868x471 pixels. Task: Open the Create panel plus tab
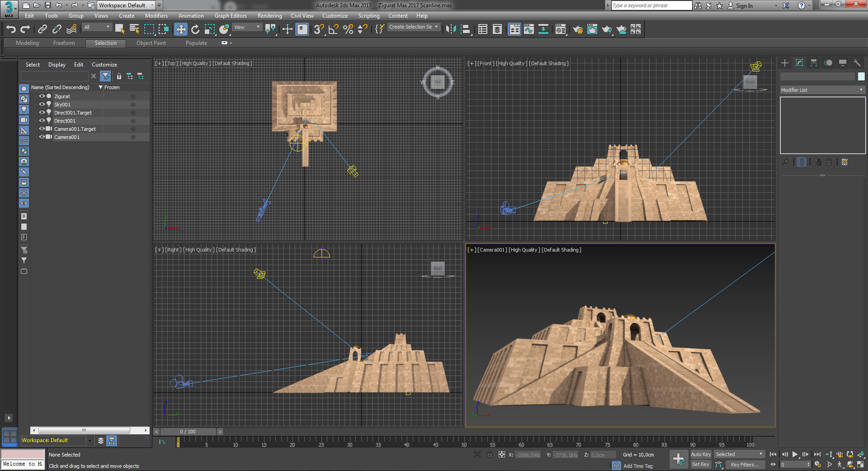[785, 63]
